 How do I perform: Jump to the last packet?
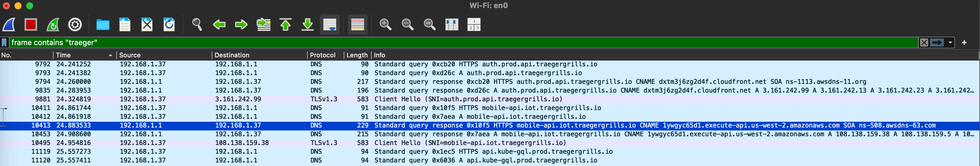pos(307,25)
